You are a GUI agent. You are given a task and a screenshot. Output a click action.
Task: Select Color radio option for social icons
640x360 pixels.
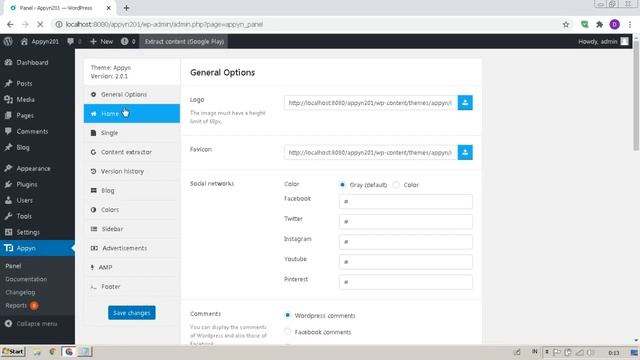tap(396, 184)
